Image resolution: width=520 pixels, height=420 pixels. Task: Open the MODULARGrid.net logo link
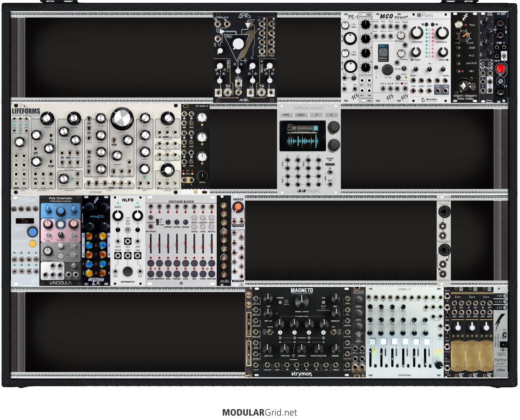tap(260, 413)
